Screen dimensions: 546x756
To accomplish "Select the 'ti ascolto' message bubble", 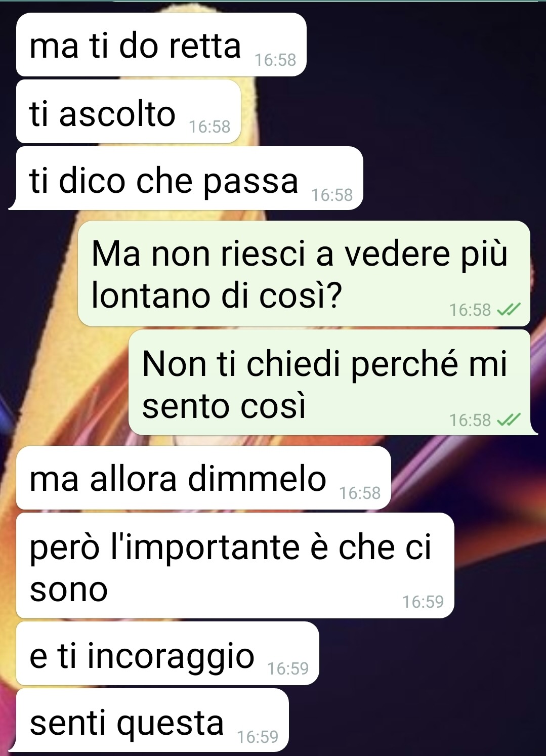I will coord(128,111).
